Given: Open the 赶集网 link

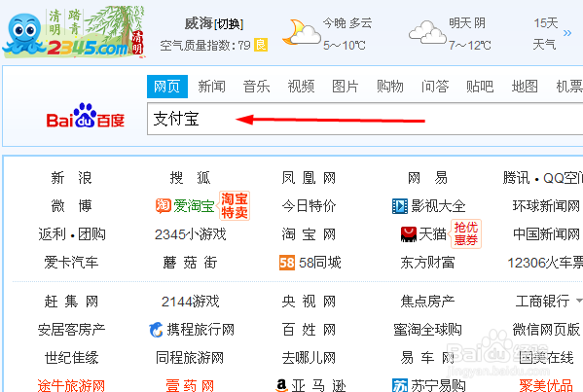Looking at the screenshot, I should point(71,302).
